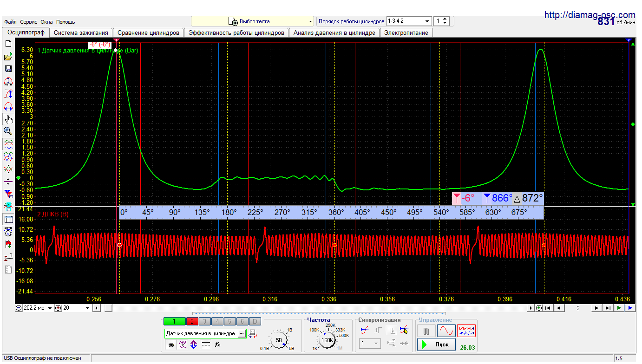The image size is (642, 364).
Task: Click the vertical invert arrows icon
Action: point(194,344)
